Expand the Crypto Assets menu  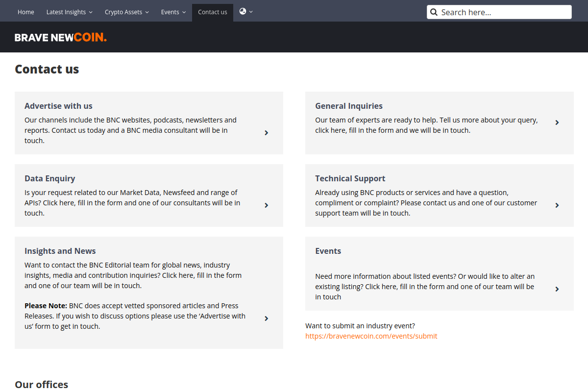click(126, 12)
